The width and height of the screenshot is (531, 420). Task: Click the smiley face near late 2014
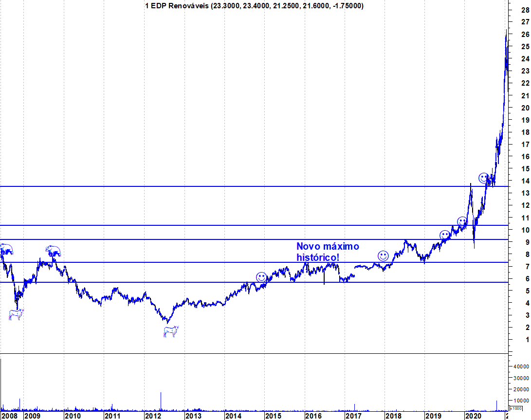[261, 277]
